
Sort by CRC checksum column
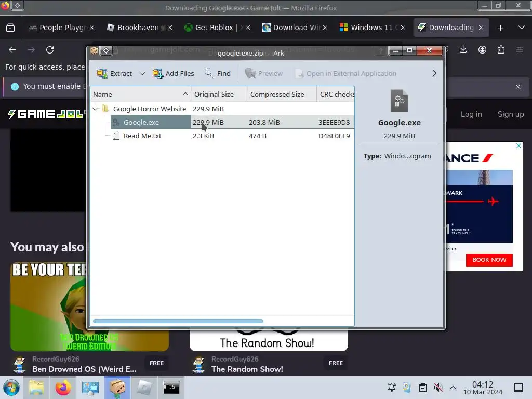(x=336, y=94)
